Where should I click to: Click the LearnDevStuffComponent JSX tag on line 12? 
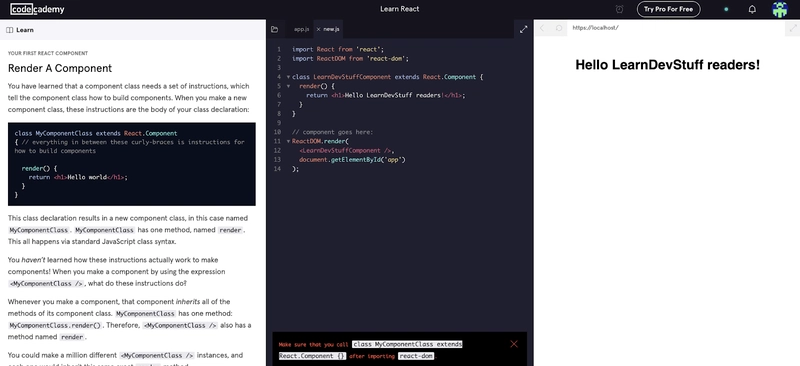(x=346, y=151)
